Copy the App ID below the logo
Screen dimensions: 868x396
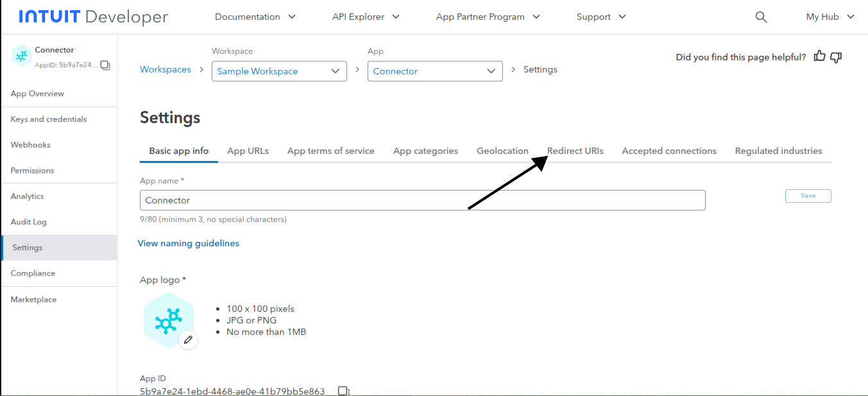point(343,391)
